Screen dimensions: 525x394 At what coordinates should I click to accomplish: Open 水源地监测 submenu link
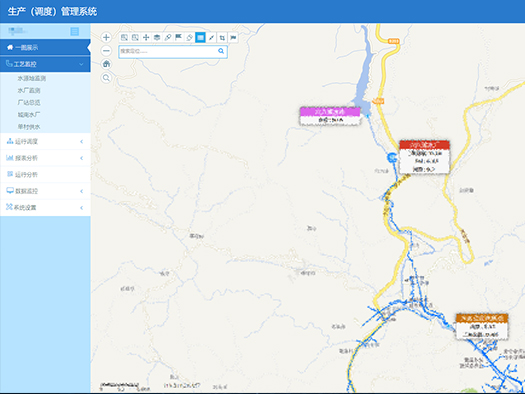click(31, 78)
